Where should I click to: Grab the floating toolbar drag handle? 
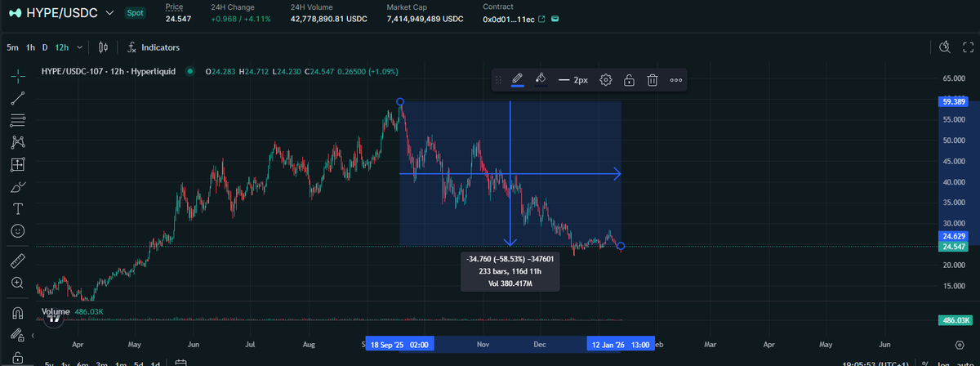pos(498,80)
